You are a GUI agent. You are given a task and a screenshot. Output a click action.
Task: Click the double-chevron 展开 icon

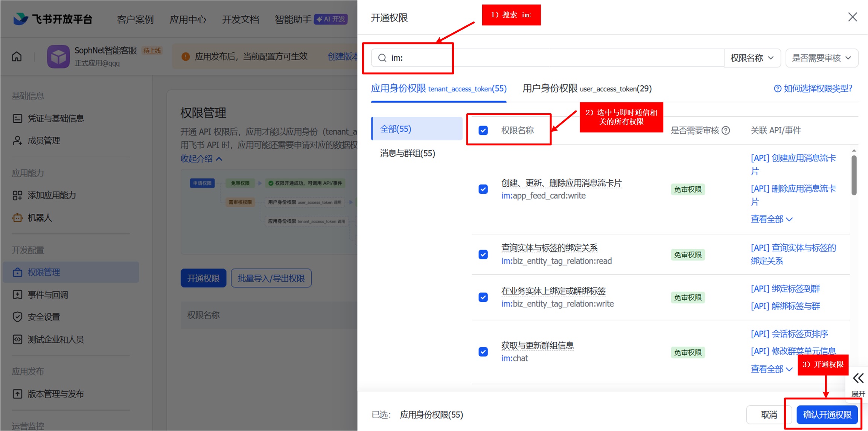(858, 378)
